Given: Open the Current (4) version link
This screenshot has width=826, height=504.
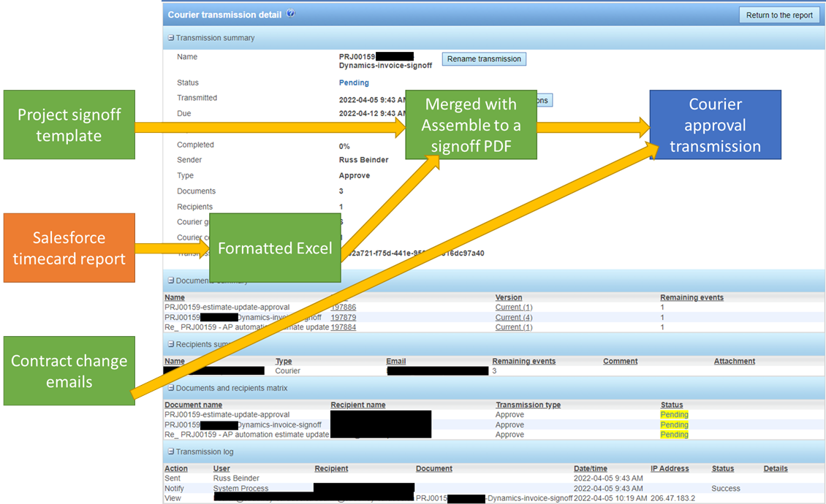Looking at the screenshot, I should click(x=513, y=318).
